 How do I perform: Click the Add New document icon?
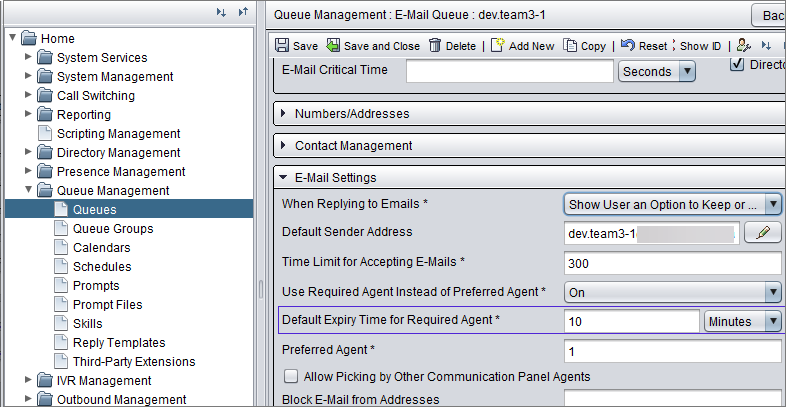[497, 45]
